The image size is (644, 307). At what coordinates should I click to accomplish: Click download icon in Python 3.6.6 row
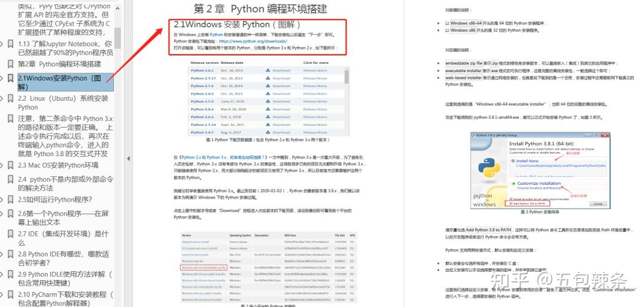268,109
